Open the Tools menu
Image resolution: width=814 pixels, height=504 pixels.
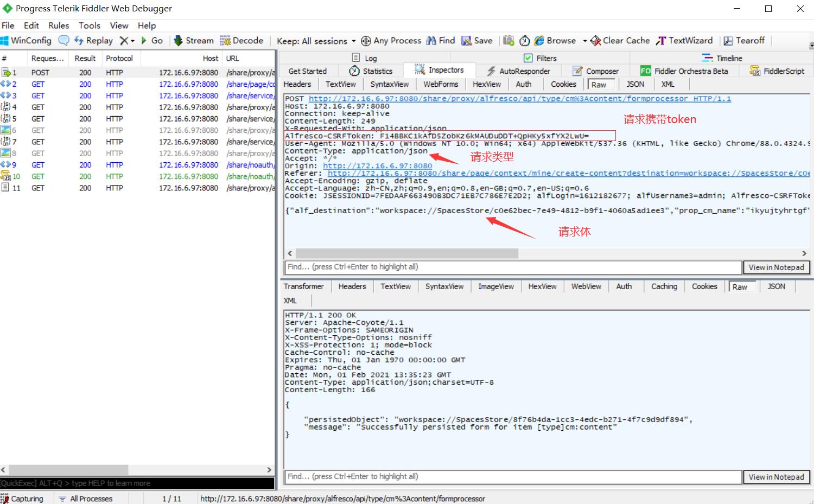click(90, 25)
